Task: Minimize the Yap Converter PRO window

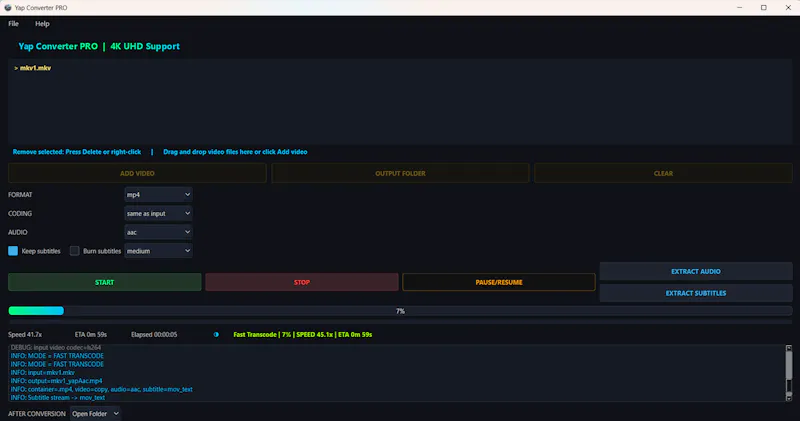Action: [740, 8]
